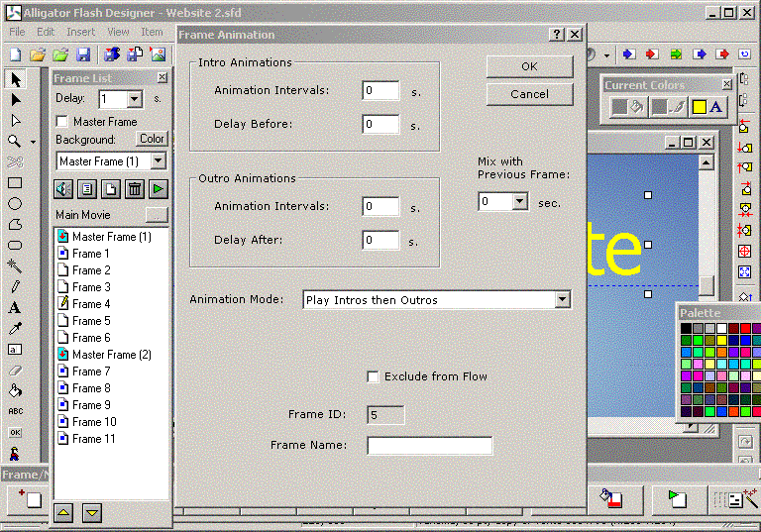Click the Cancel button in Frame Animation
The height and width of the screenshot is (532, 761).
coord(529,94)
